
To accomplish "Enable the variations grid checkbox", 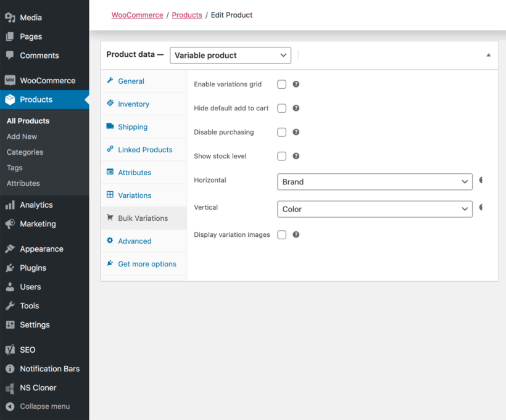I will click(281, 84).
